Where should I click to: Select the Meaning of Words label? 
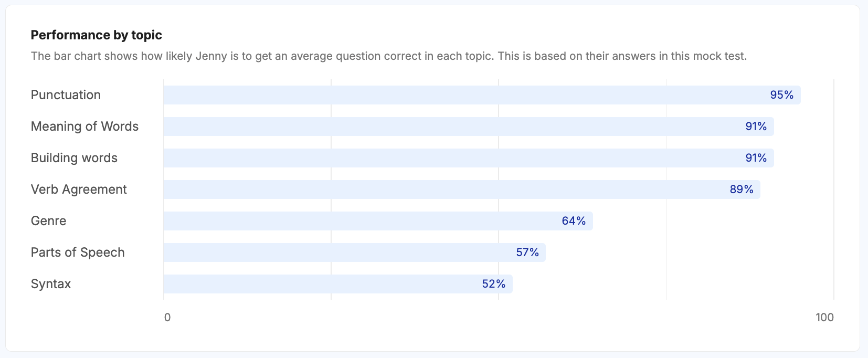pyautogui.click(x=84, y=127)
